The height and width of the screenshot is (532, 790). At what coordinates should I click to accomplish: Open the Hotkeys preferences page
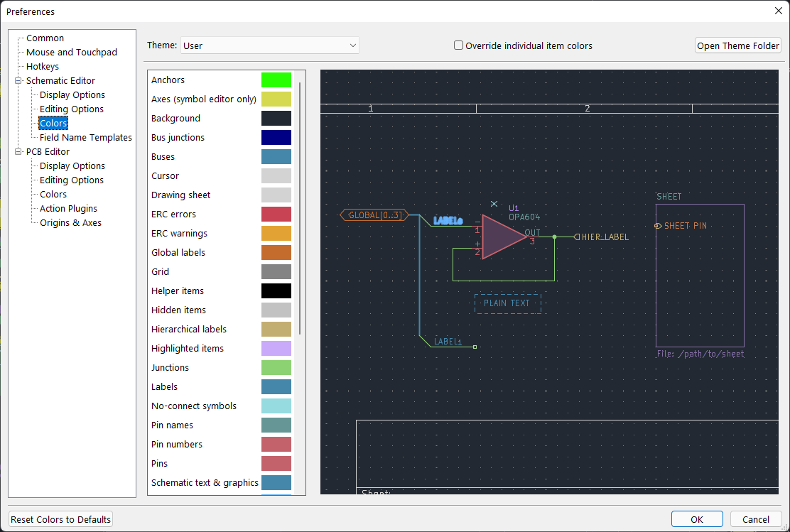coord(43,66)
